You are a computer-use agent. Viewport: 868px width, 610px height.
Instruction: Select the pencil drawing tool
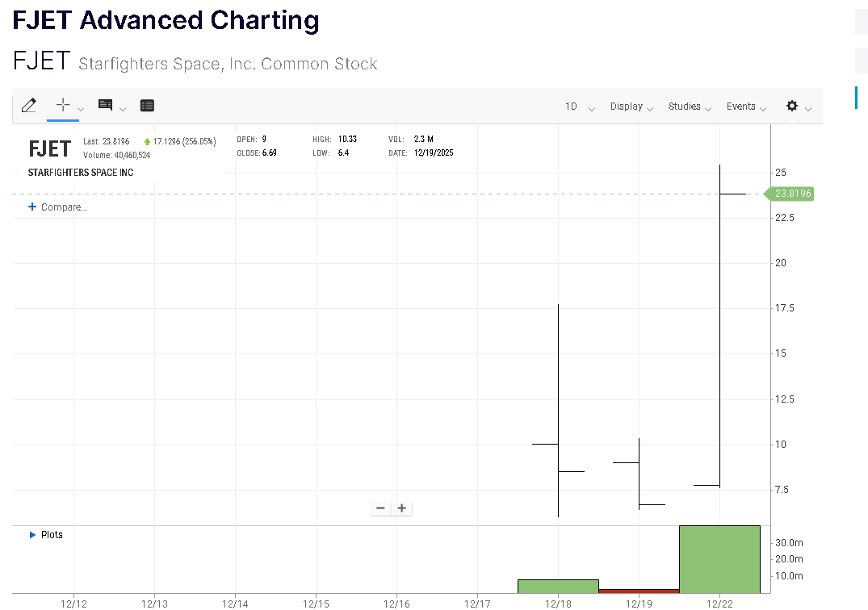(x=29, y=106)
